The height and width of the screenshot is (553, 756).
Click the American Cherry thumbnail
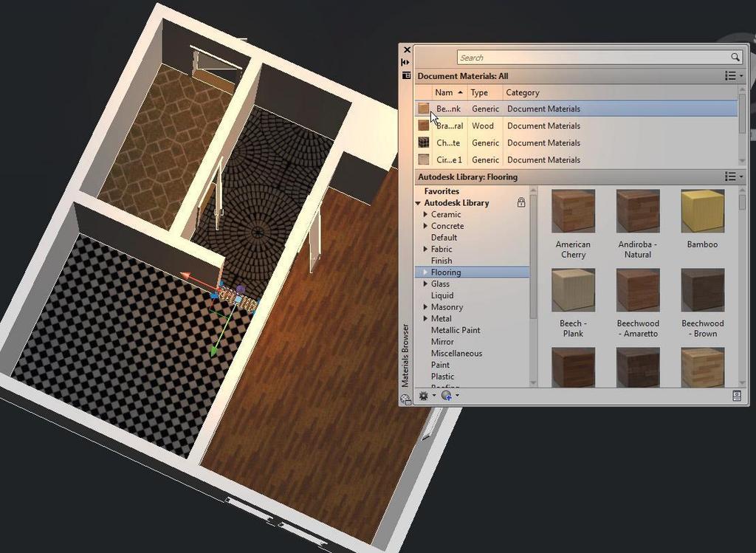click(573, 210)
